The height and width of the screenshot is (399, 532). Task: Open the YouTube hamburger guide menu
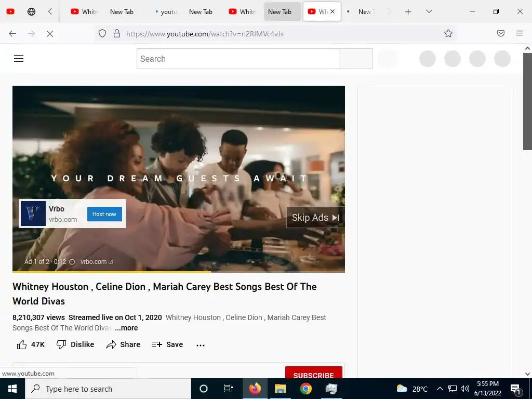(19, 58)
